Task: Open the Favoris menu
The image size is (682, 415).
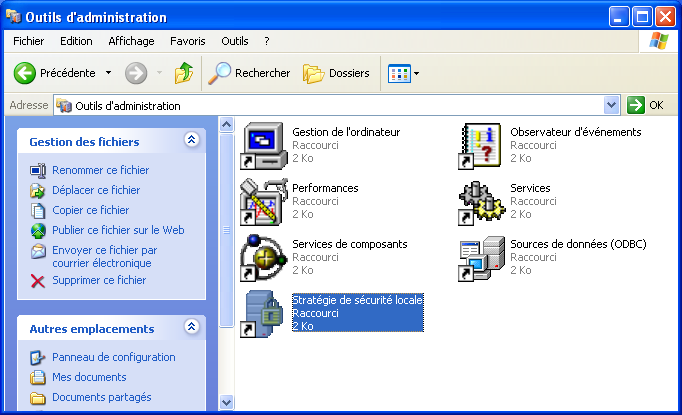Action: pos(188,41)
